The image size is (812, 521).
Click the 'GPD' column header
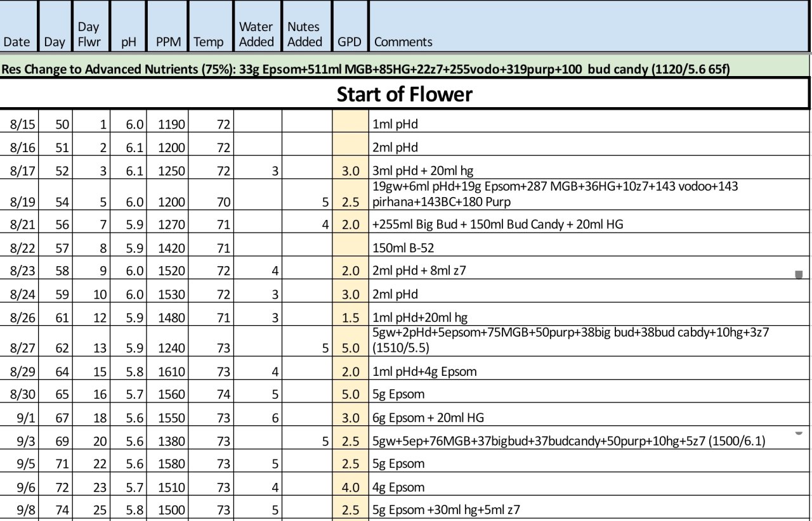pos(350,27)
